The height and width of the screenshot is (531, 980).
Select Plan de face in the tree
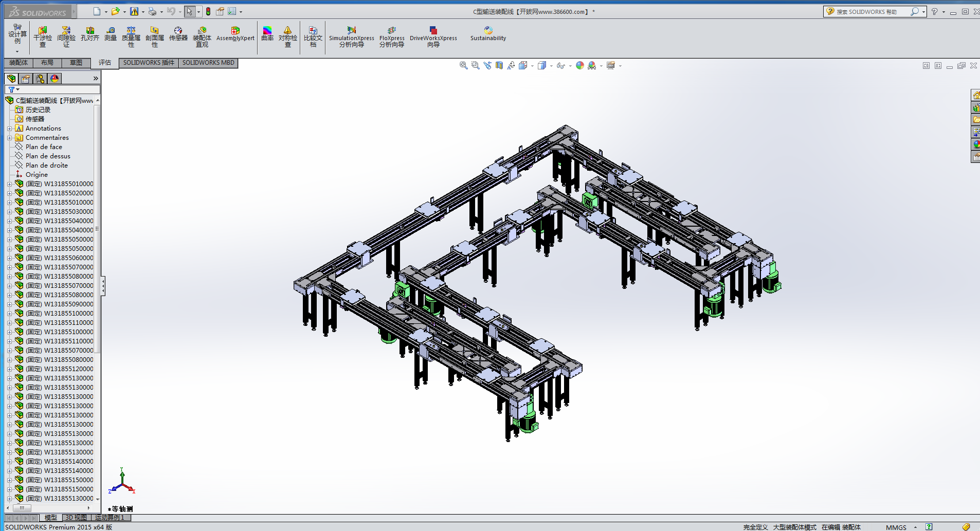coord(44,147)
